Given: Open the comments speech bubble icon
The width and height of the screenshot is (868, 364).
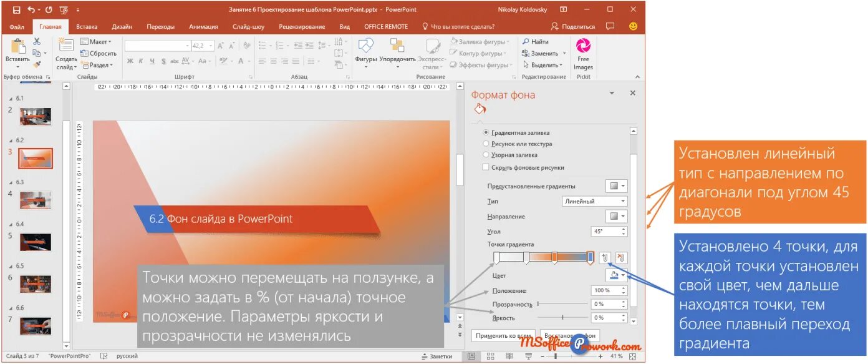Looking at the screenshot, I should pyautogui.click(x=610, y=26).
